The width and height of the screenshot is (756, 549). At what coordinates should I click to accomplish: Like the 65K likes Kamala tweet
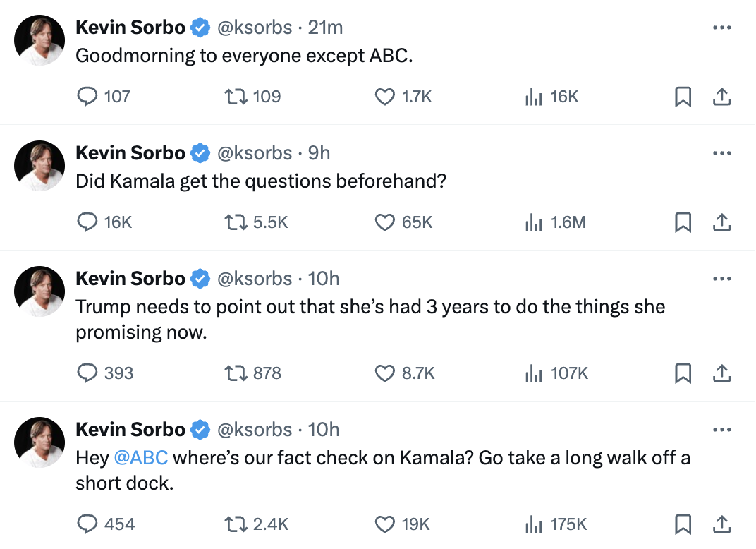coord(384,222)
